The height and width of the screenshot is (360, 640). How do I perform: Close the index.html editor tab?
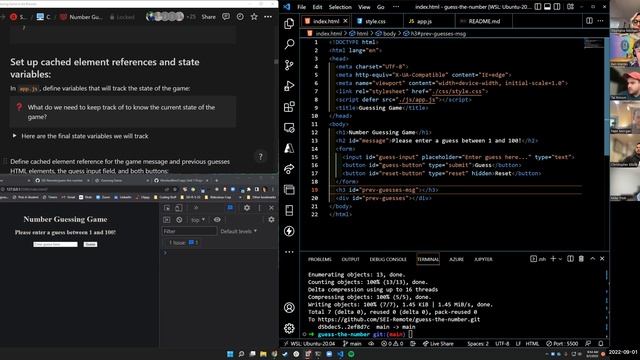345,21
